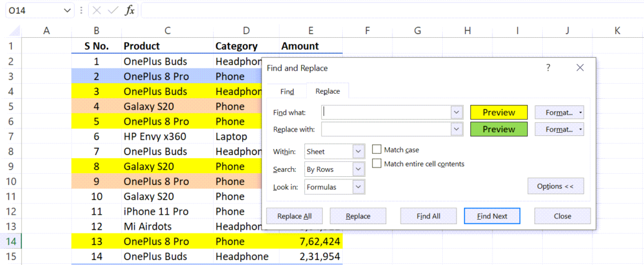
Task: Click the formula bar enter checkmark icon
Action: coord(113,11)
